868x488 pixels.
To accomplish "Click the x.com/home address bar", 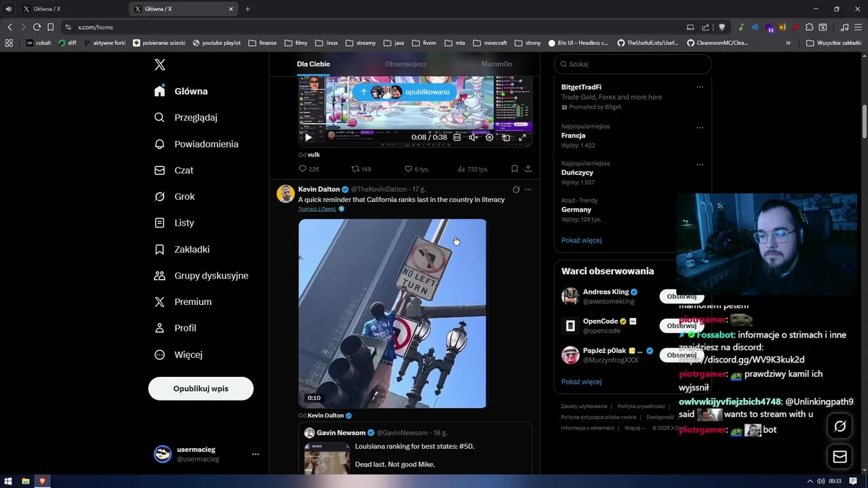I will [x=373, y=27].
